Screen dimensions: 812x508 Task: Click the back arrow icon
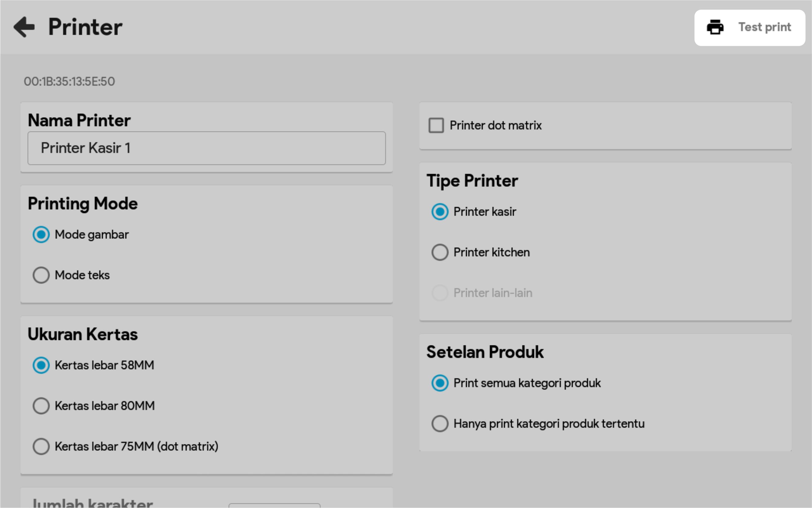click(24, 27)
